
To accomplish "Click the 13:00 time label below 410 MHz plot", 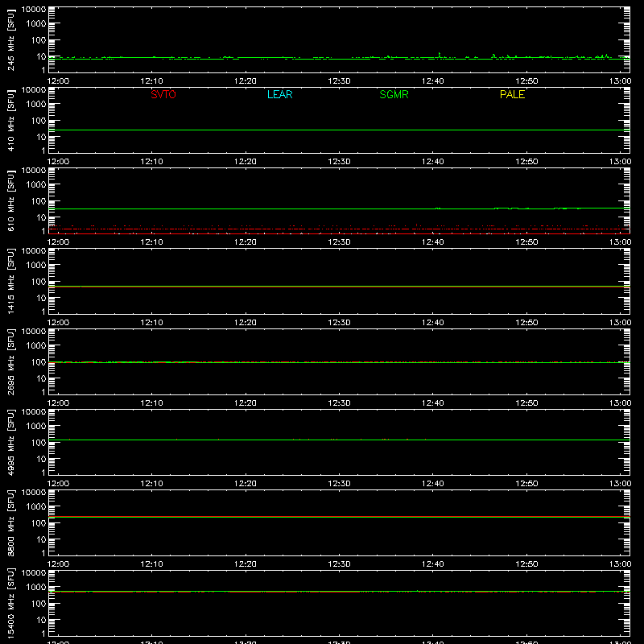I will (620, 162).
